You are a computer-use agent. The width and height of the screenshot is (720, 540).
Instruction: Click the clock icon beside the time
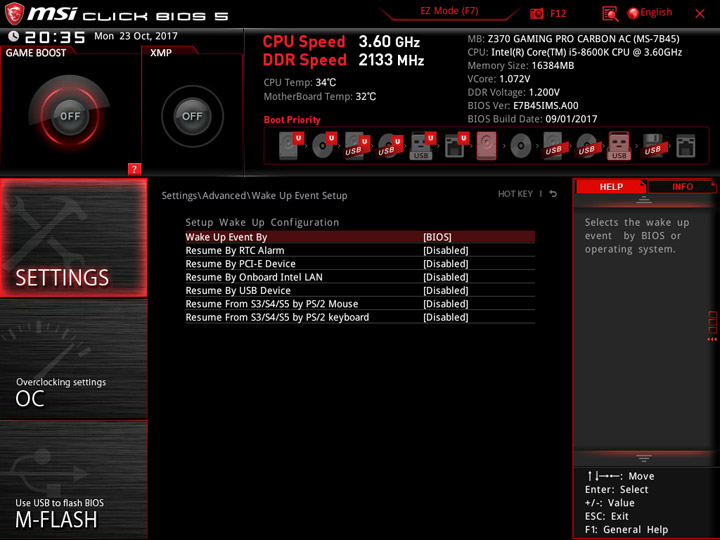click(x=14, y=36)
